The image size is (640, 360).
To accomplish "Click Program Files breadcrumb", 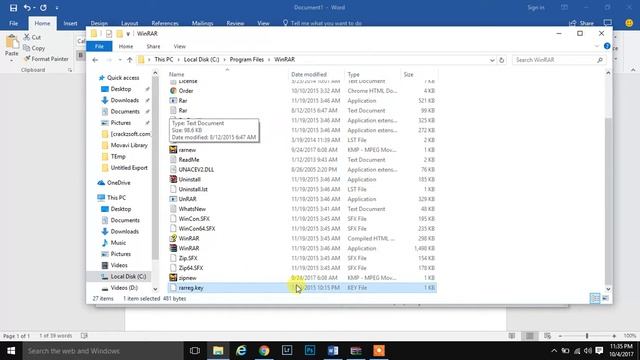I will coord(247,60).
